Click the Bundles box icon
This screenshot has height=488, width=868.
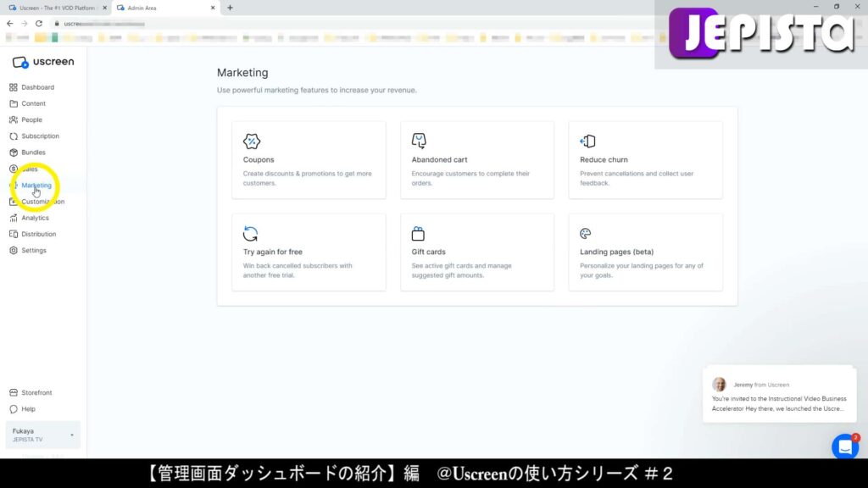coord(14,152)
